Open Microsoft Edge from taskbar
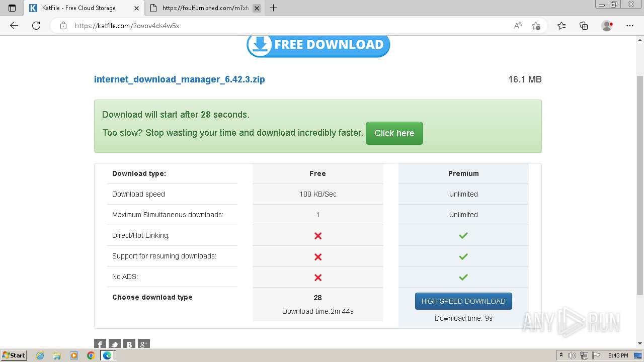The height and width of the screenshot is (362, 644). click(107, 355)
